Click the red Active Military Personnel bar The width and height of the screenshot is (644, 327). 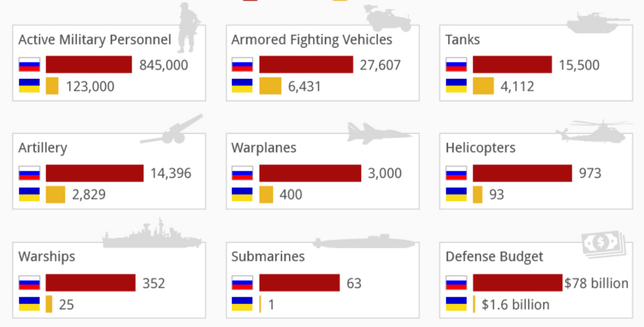click(89, 65)
